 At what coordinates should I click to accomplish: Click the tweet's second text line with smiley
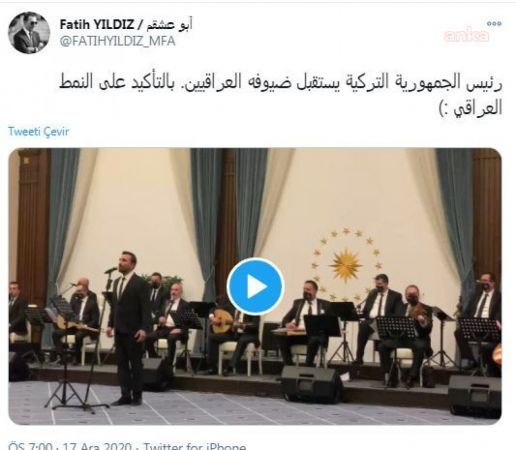tap(471, 108)
